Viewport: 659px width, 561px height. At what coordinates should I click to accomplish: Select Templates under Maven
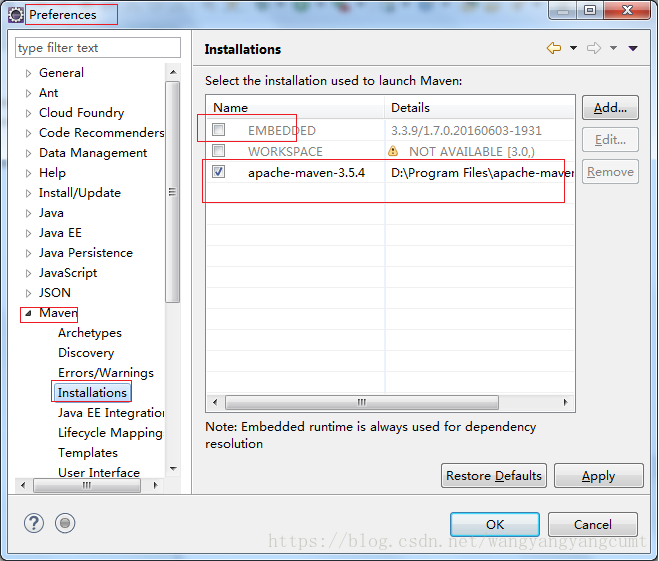(88, 453)
